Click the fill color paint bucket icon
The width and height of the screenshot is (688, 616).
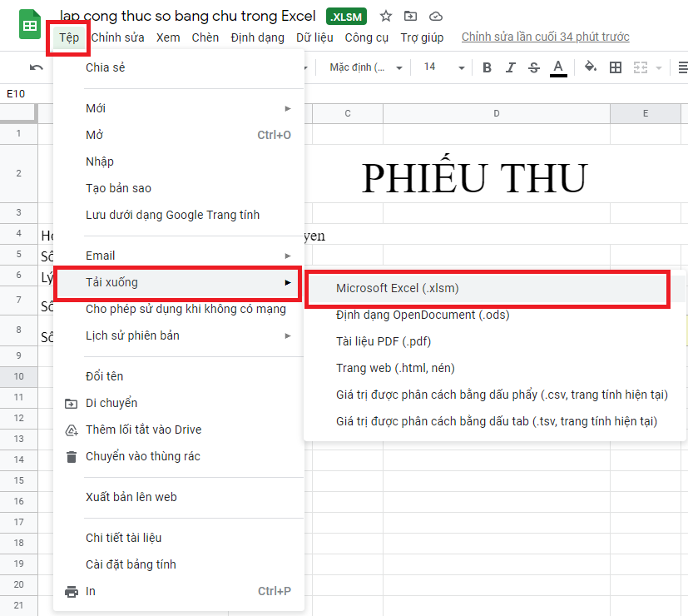tap(590, 67)
